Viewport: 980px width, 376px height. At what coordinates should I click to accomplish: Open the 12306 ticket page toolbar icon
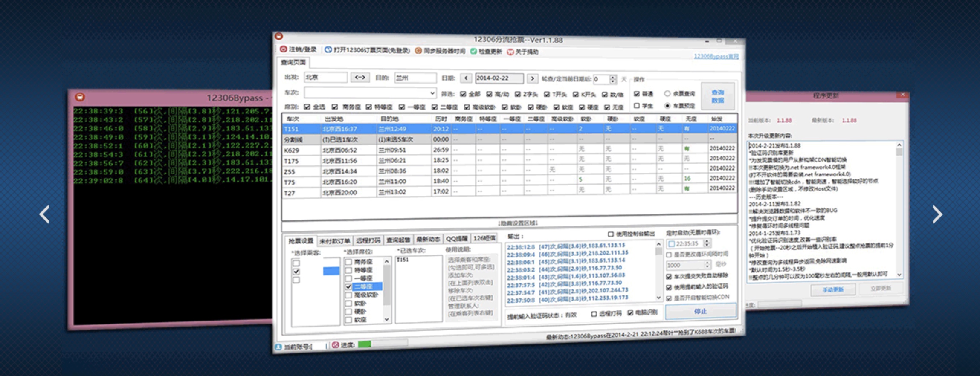click(x=328, y=50)
